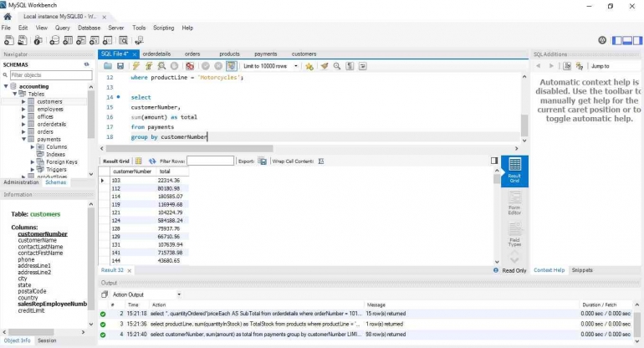Switch to the payments query tab

click(266, 54)
